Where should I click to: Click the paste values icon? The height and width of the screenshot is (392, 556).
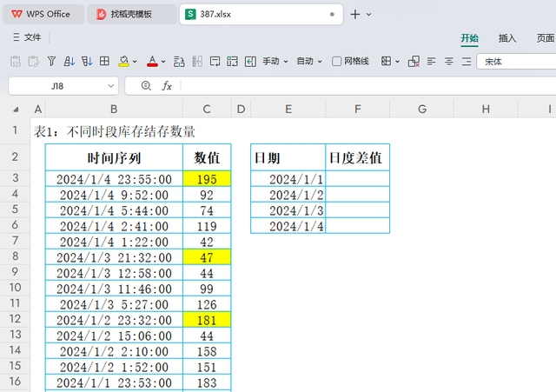[x=16, y=62]
